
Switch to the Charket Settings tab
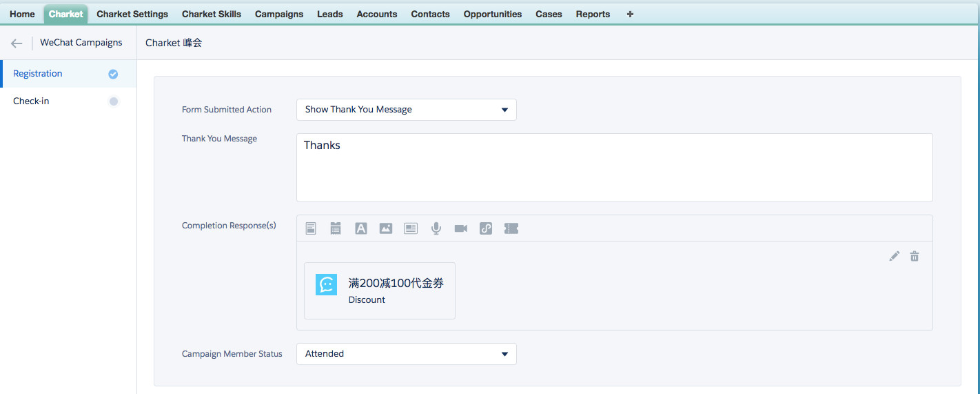[x=132, y=14]
